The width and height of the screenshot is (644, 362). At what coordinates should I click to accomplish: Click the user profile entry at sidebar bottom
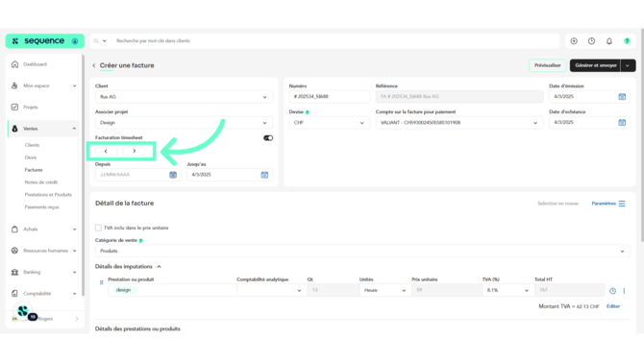pyautogui.click(x=45, y=319)
